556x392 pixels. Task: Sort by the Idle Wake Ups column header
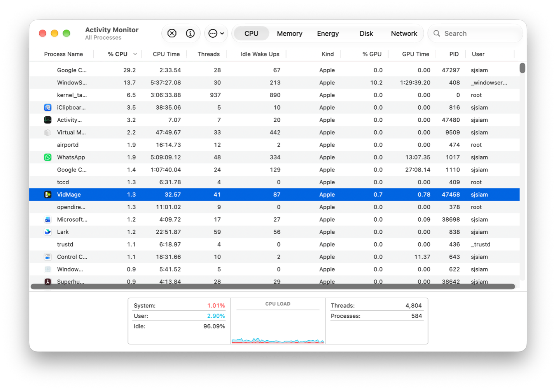260,54
